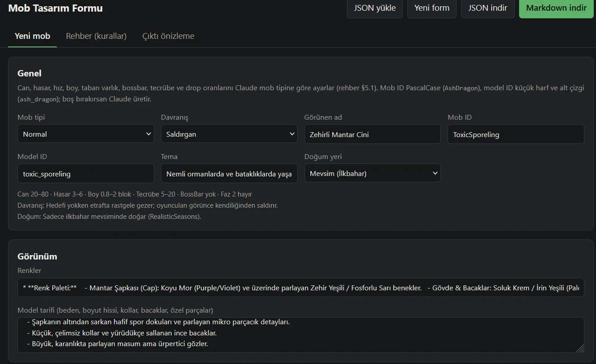Viewport: 596px width, 364px height.
Task: Click inside the Model tarifi textarea
Action: [x=301, y=335]
